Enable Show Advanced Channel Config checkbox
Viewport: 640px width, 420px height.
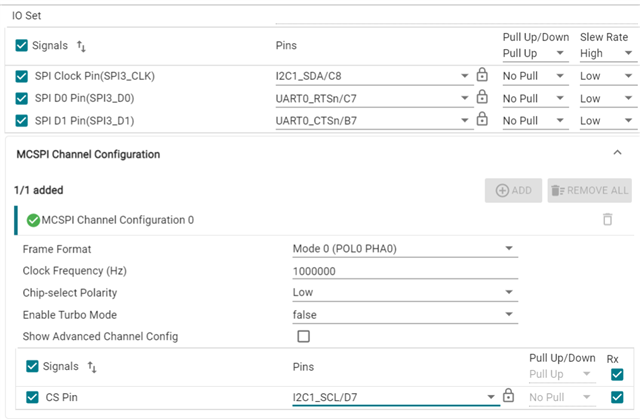point(304,336)
